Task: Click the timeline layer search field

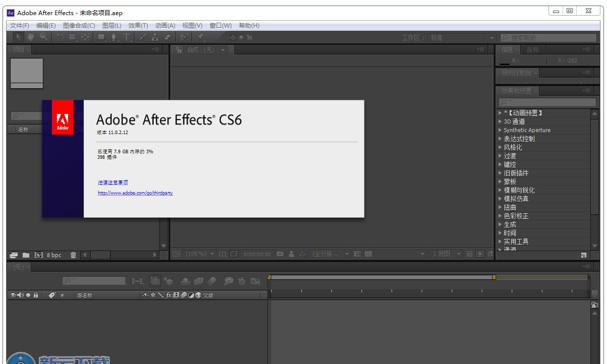Action: [94, 281]
